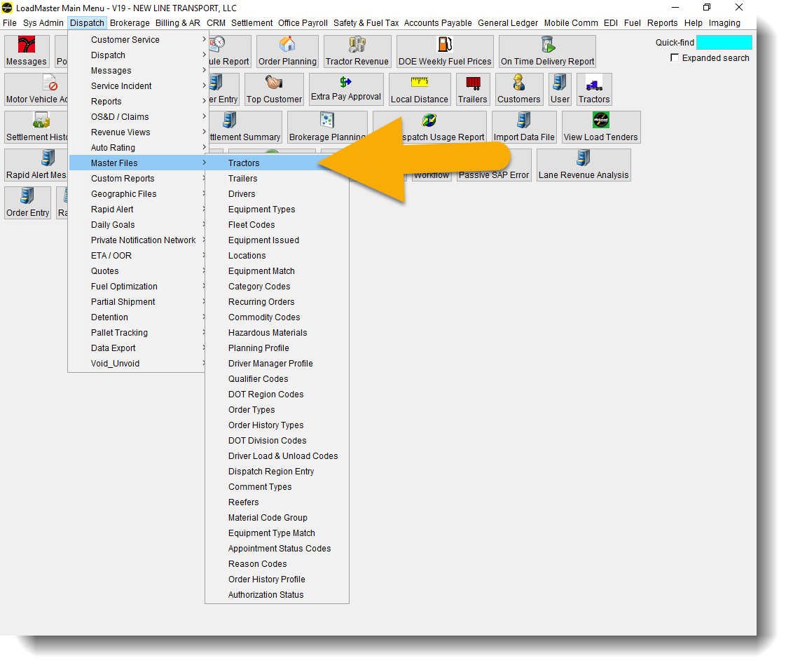Open the Messages toolbar button

point(27,52)
